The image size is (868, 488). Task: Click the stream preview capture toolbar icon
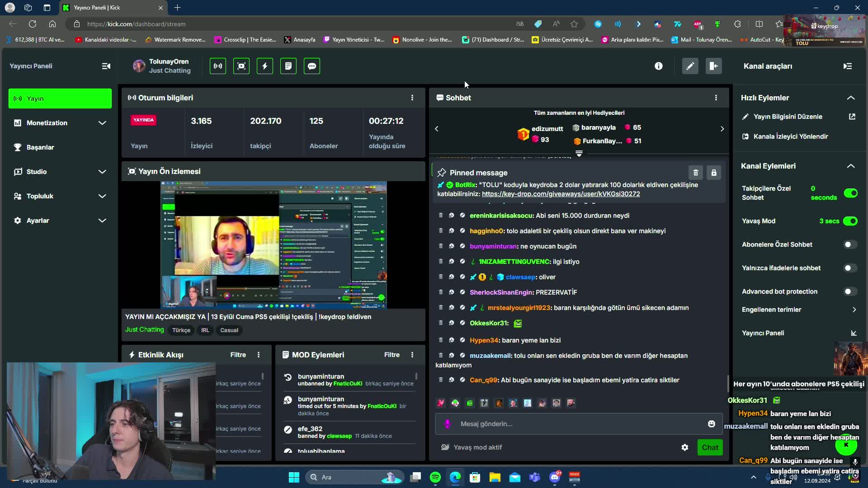pyautogui.click(x=241, y=66)
